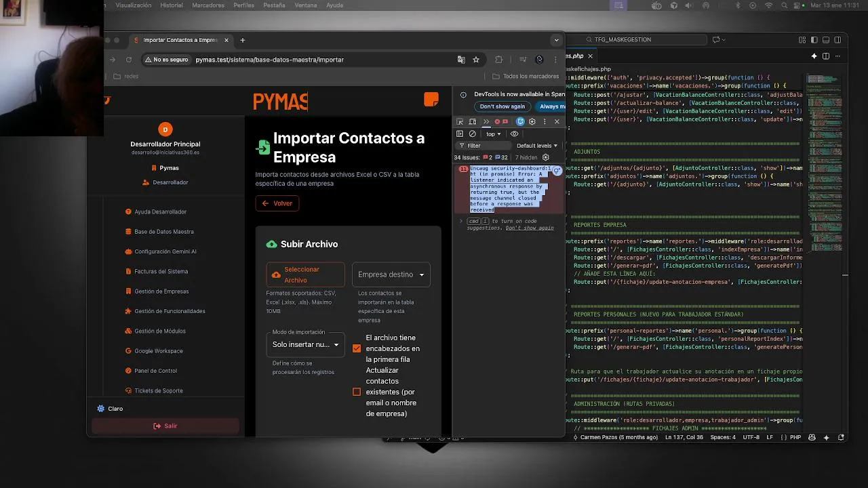Click the Salir logout button
Viewport: 868px width, 488px height.
tap(165, 426)
